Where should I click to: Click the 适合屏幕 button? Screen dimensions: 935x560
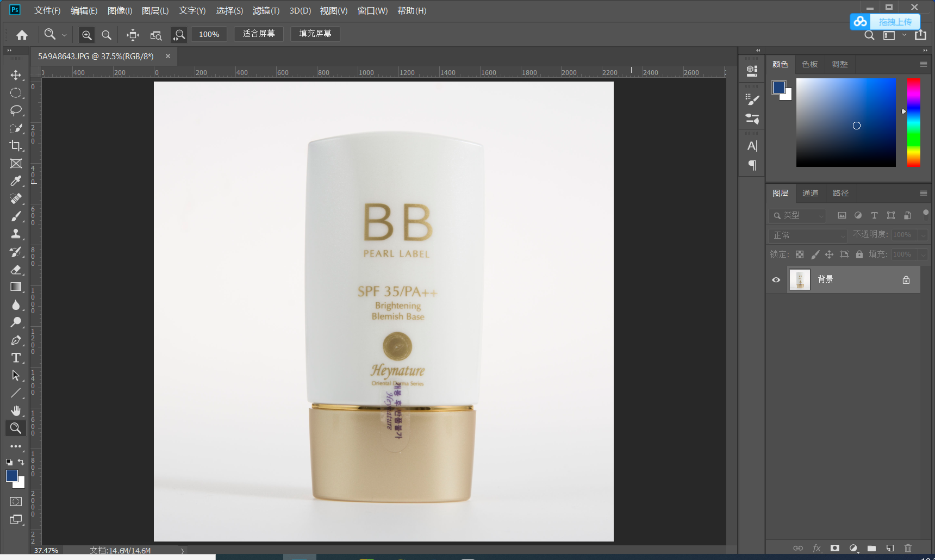click(x=259, y=34)
